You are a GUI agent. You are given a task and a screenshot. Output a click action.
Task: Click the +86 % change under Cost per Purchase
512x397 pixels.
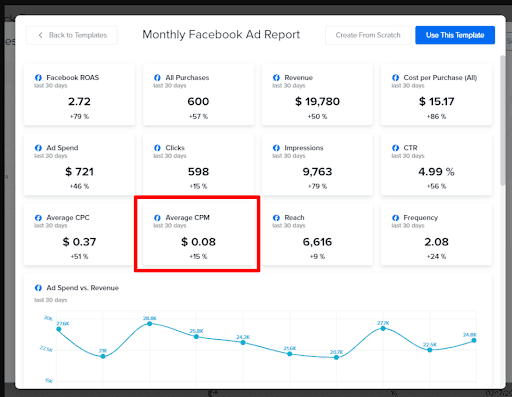pos(436,116)
